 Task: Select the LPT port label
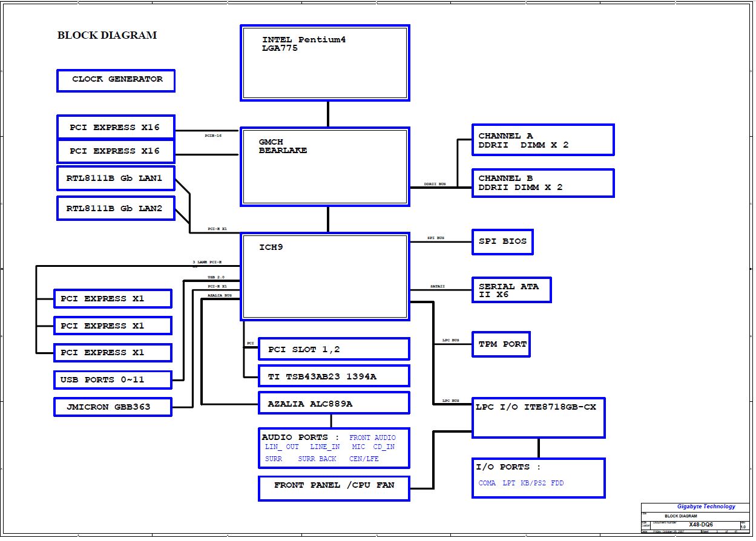point(508,483)
